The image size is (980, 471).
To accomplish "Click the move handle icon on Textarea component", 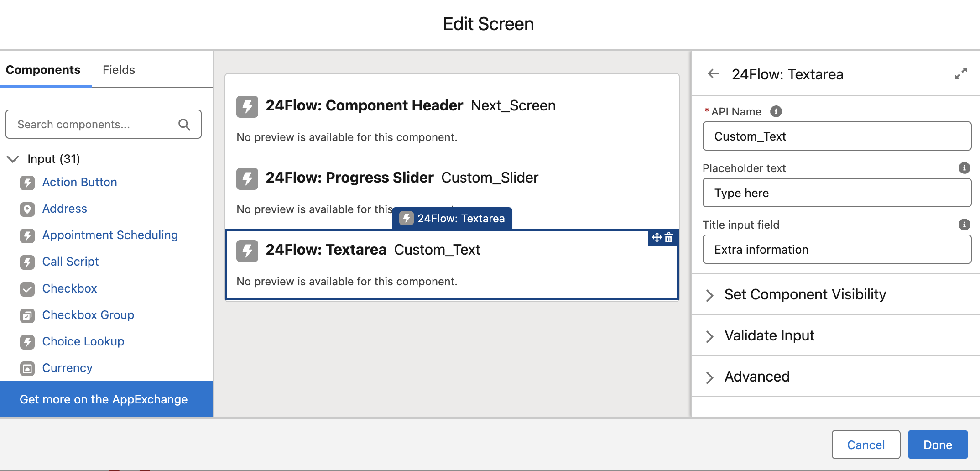I will click(x=657, y=238).
